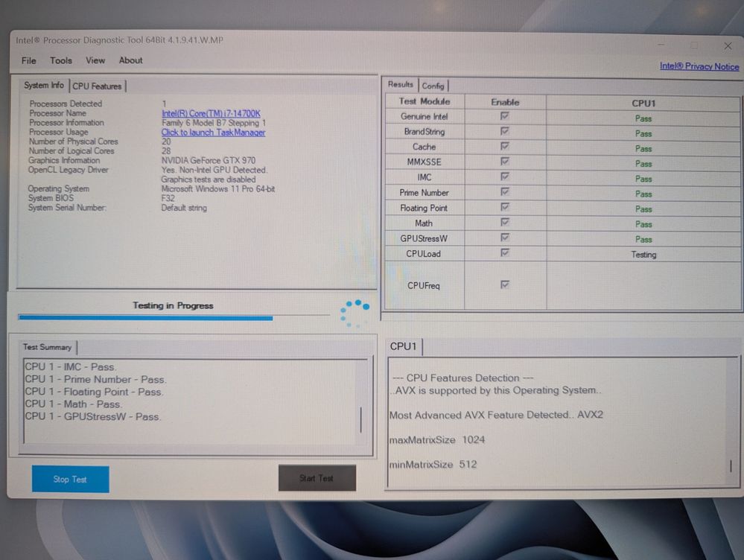This screenshot has width=744, height=560.
Task: Click the Intel Privacy Notice link
Action: point(699,66)
